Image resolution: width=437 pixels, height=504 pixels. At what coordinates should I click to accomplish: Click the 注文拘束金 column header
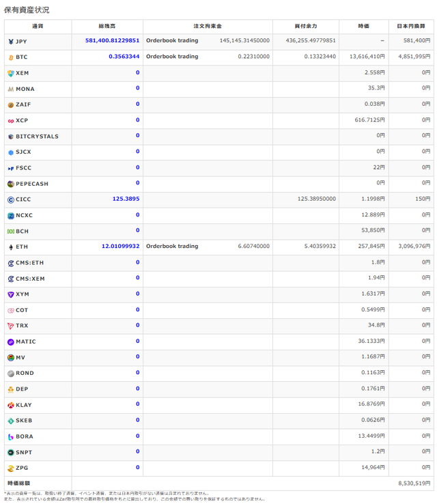[208, 26]
